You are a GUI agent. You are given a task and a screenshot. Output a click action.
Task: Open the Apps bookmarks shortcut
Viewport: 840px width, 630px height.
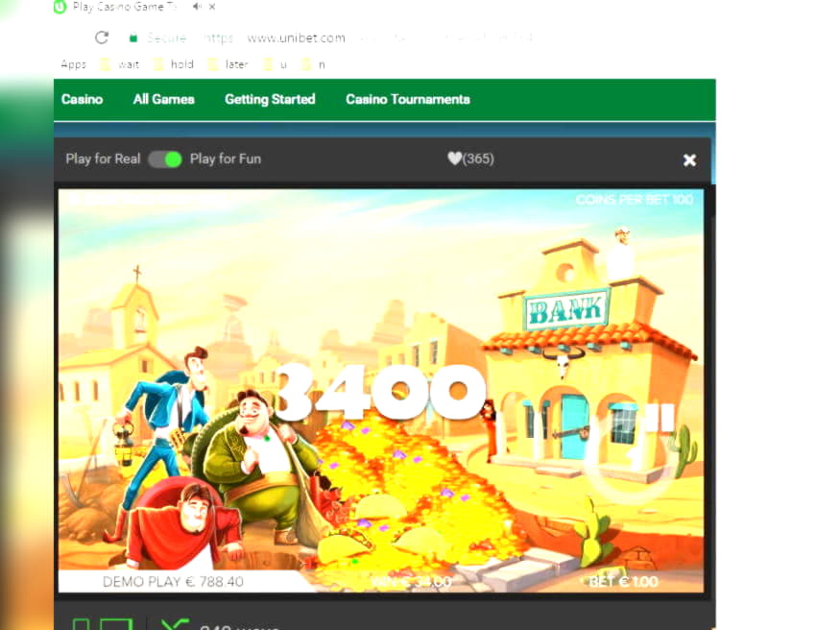click(x=73, y=64)
